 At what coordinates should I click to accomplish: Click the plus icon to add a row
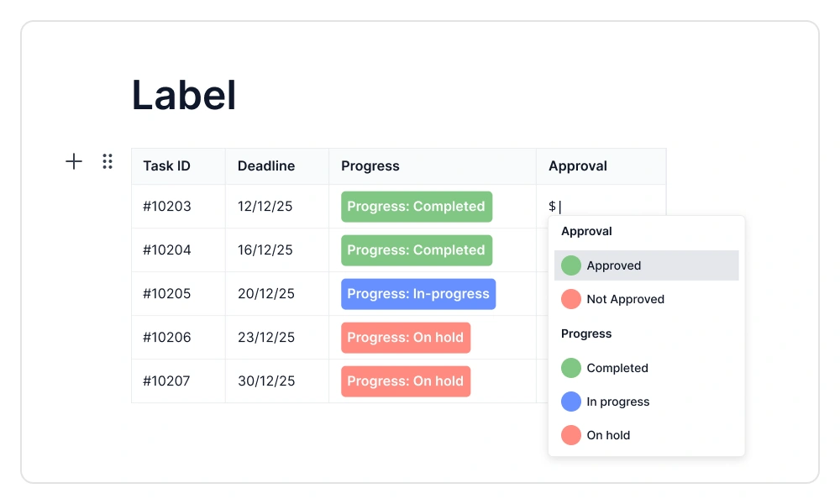click(x=74, y=161)
